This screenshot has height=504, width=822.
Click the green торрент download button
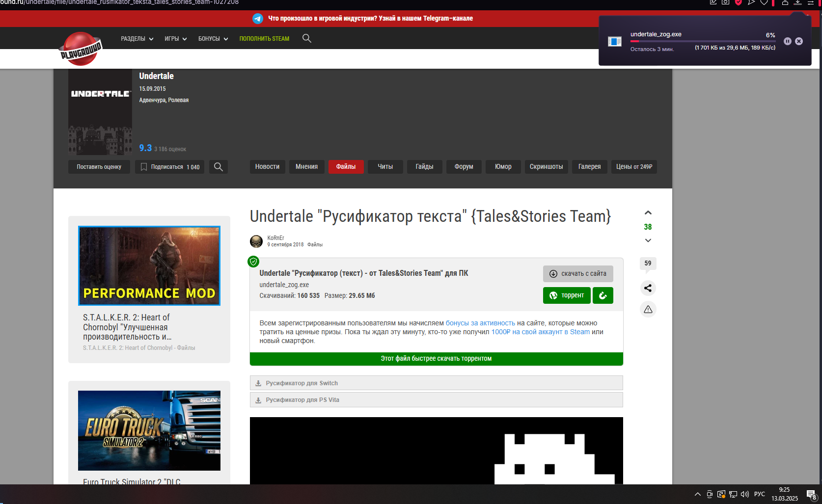(x=567, y=295)
